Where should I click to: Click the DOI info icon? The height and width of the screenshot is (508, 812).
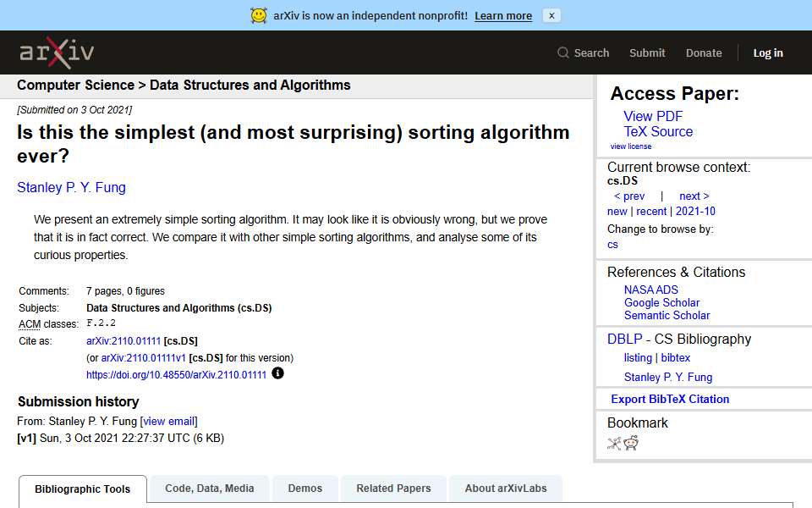coord(277,373)
